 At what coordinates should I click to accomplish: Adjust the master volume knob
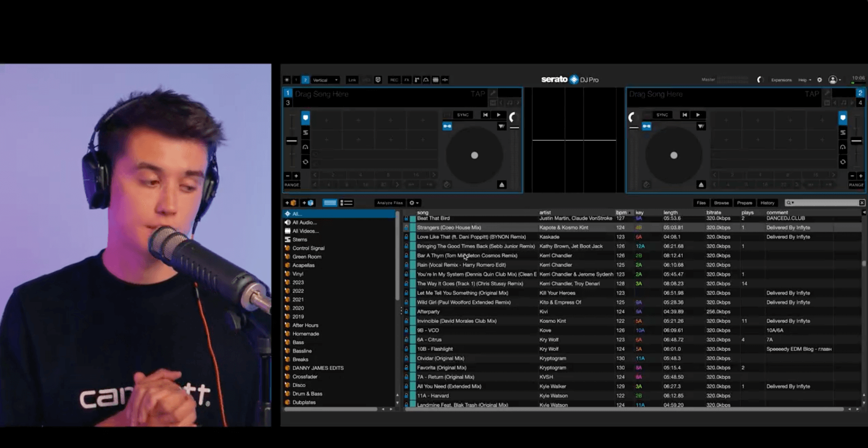pos(759,80)
